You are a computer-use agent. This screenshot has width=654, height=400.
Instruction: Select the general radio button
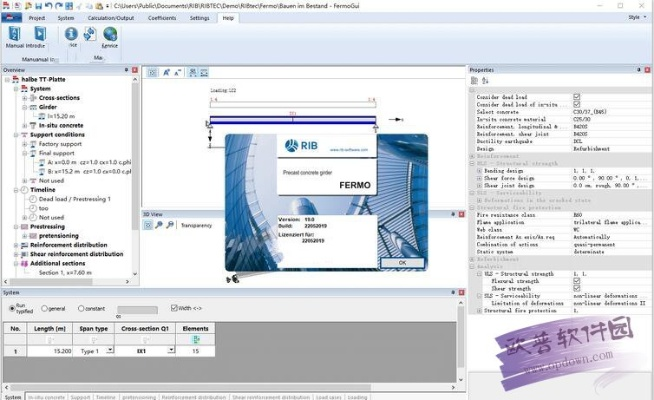point(44,309)
